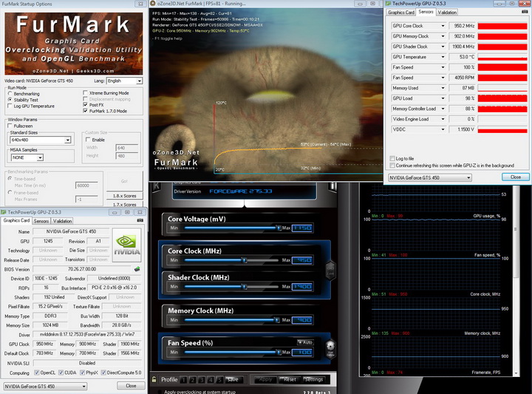Select the Benchmarking run mode
Viewport: 532px width, 394px height.
[10, 94]
